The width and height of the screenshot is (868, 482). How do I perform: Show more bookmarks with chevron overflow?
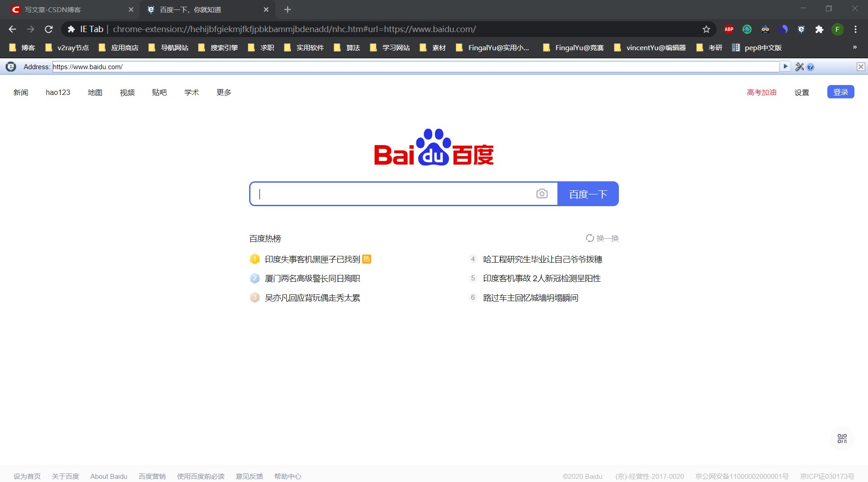[854, 47]
